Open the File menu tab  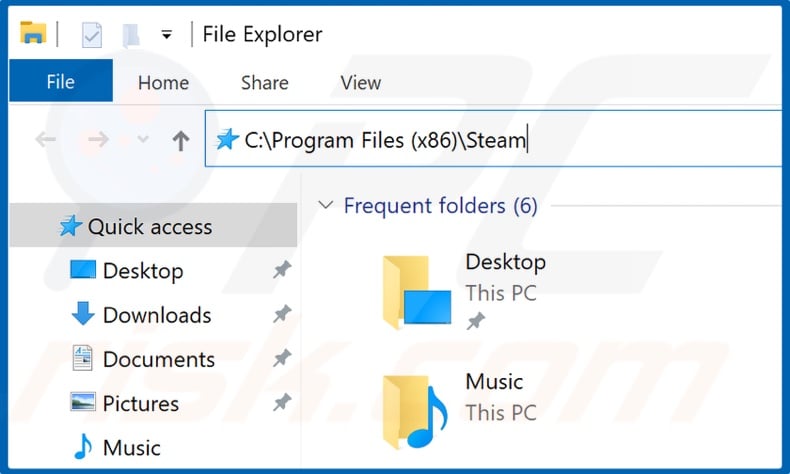tap(60, 83)
